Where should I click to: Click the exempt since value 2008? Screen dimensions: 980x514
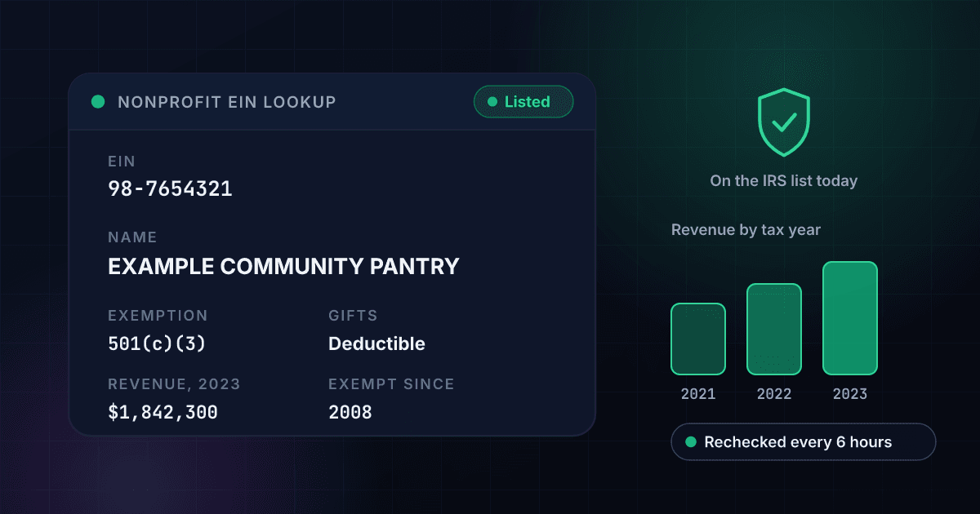click(350, 413)
